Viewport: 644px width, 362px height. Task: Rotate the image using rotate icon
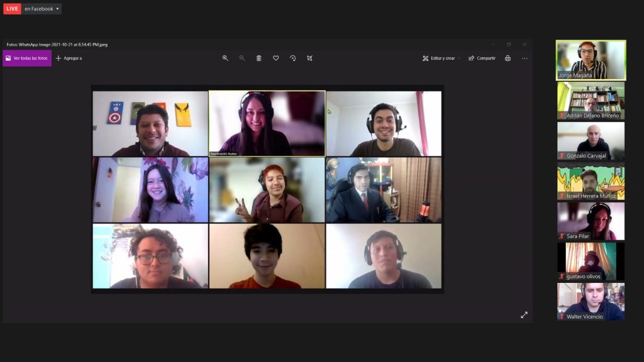[292, 58]
